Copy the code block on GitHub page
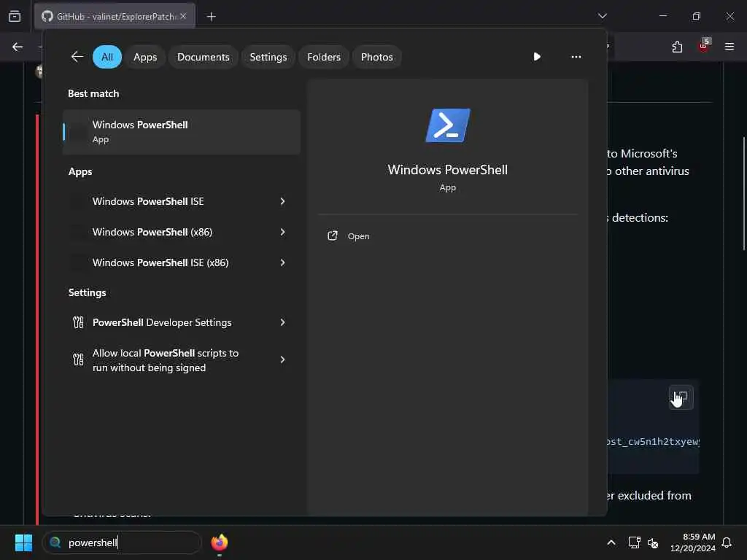This screenshot has width=747, height=560. (681, 397)
